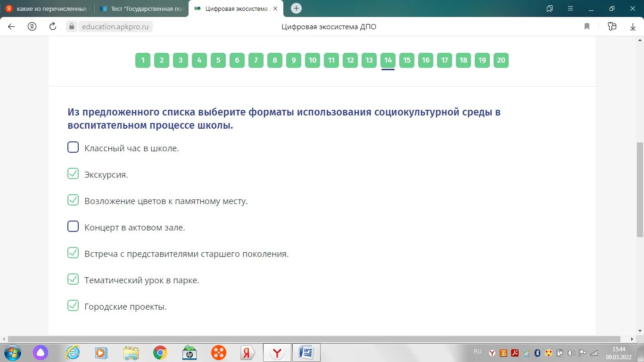Open the browser main menu (three lines)

570,8
